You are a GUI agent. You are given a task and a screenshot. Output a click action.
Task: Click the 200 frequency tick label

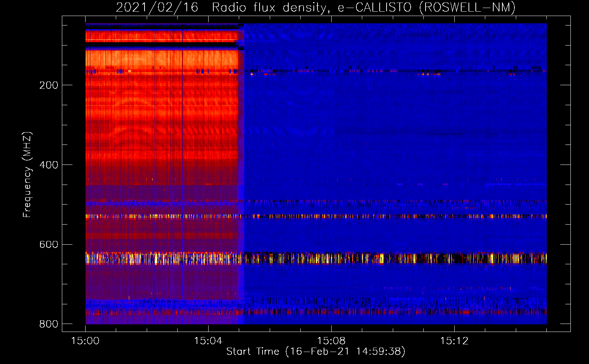(49, 85)
